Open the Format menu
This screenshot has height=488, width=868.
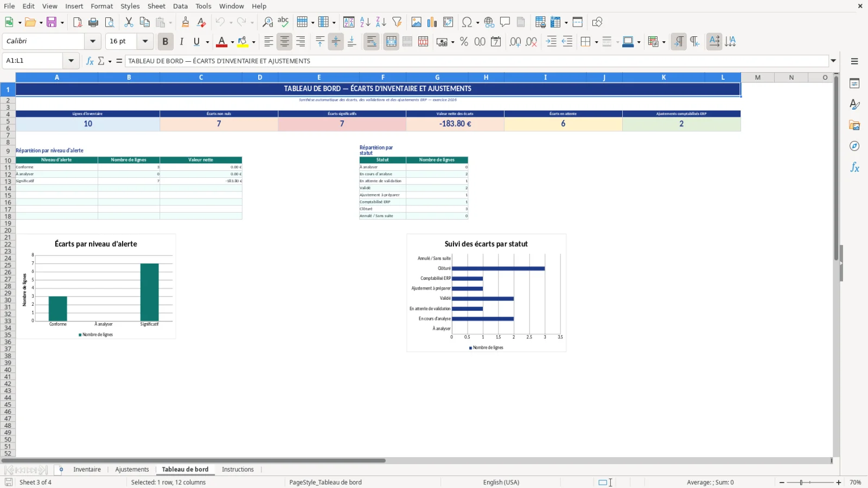pos(101,6)
